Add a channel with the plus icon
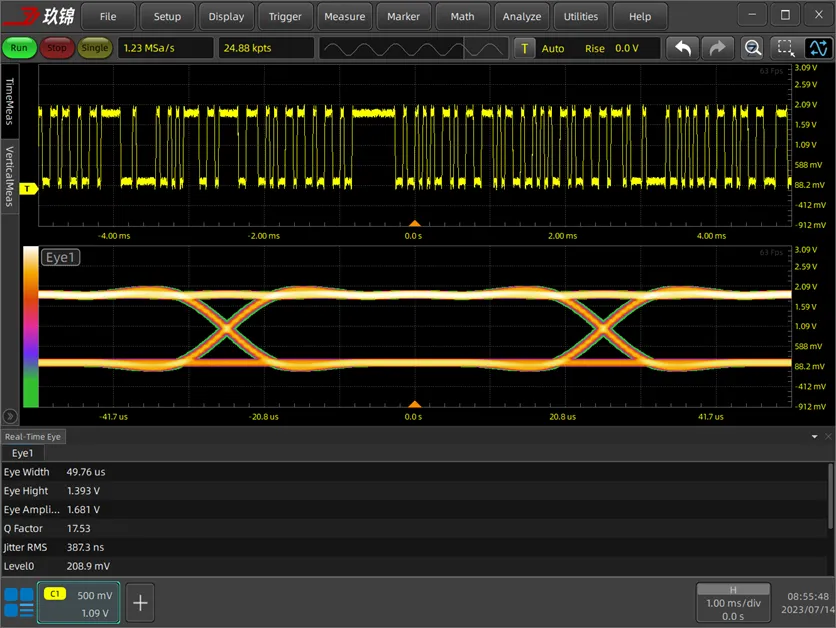The width and height of the screenshot is (836, 628). [x=140, y=602]
